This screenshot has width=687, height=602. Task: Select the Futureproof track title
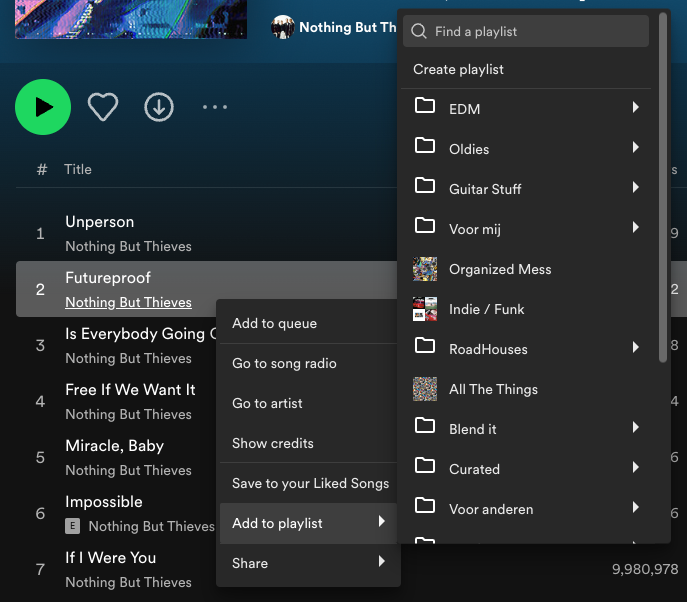pyautogui.click(x=108, y=278)
